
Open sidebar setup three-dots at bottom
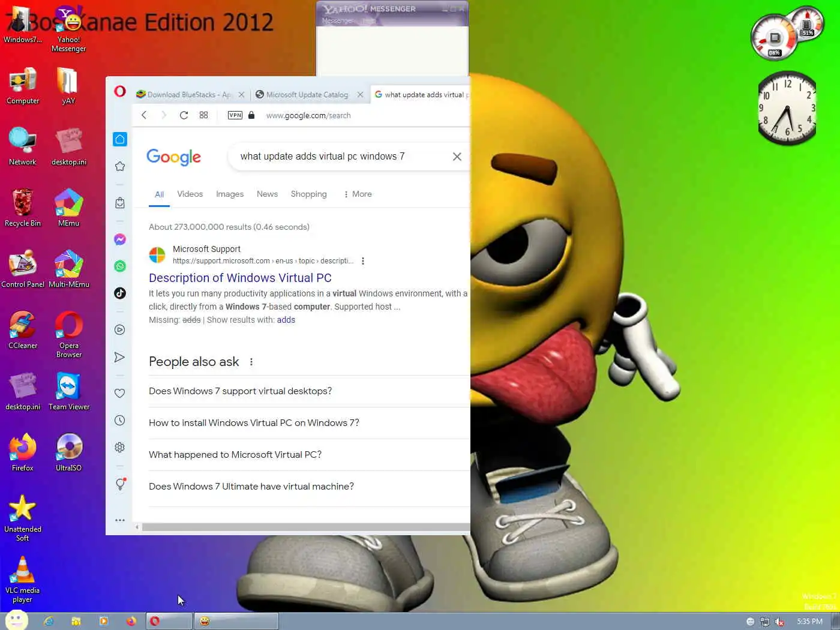pos(120,520)
